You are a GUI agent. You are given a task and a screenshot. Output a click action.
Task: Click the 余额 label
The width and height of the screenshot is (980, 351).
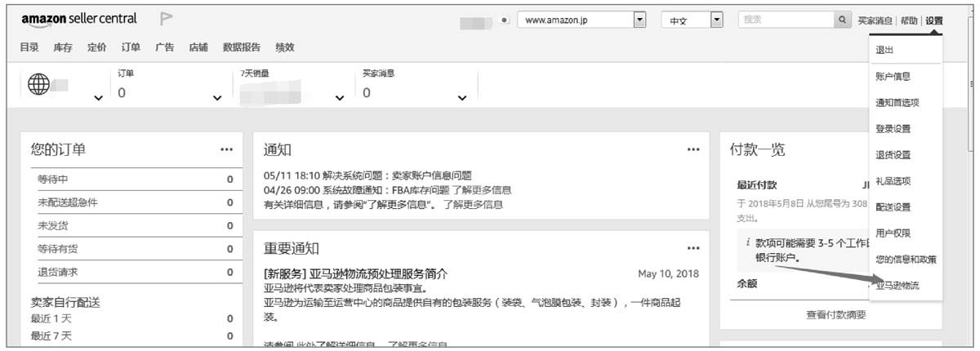pos(747,284)
